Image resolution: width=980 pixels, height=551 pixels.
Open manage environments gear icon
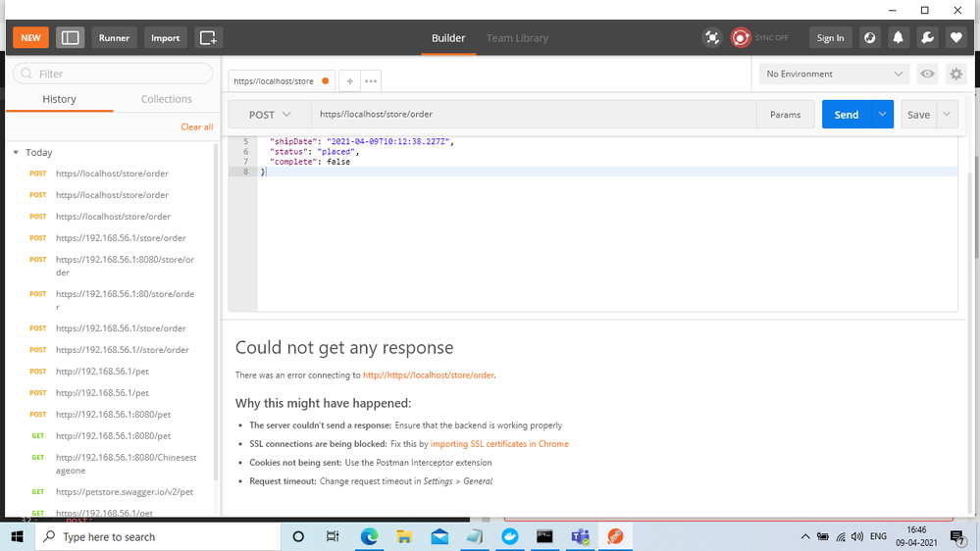[955, 74]
